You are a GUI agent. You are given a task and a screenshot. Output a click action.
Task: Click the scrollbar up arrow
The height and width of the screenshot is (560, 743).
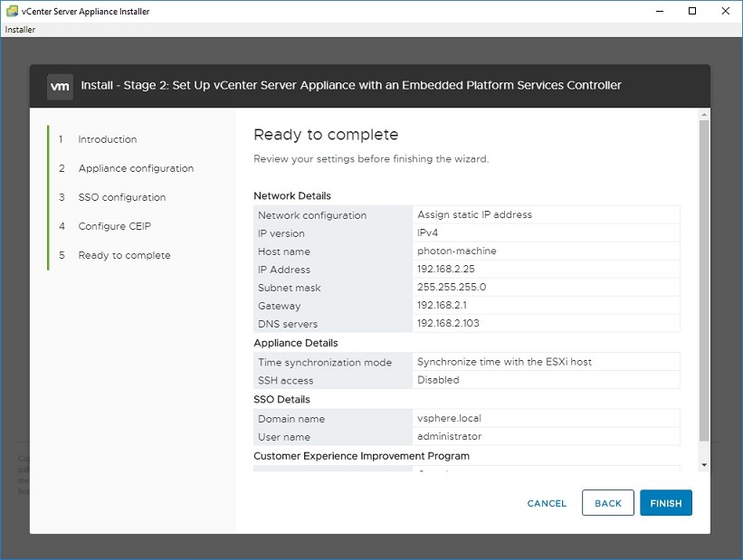tap(704, 115)
